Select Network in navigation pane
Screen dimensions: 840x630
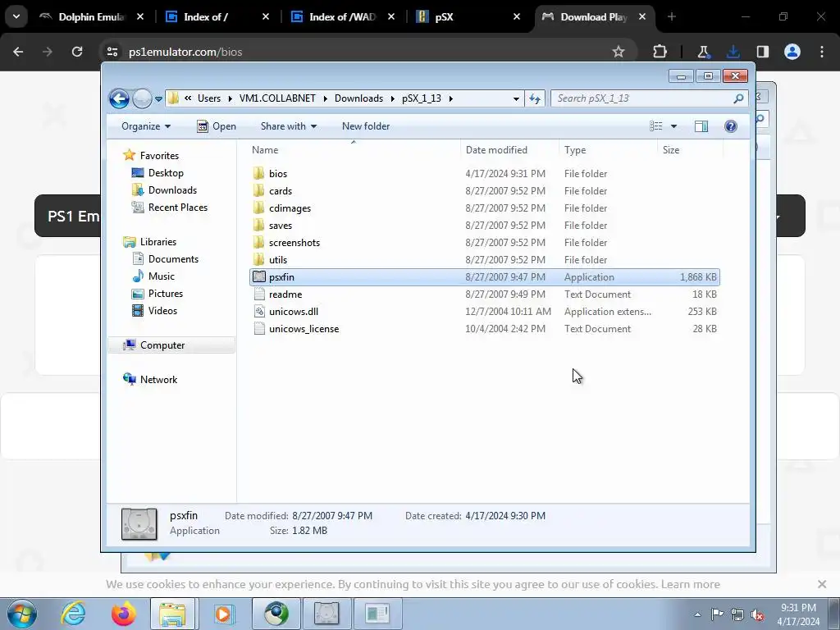(158, 379)
